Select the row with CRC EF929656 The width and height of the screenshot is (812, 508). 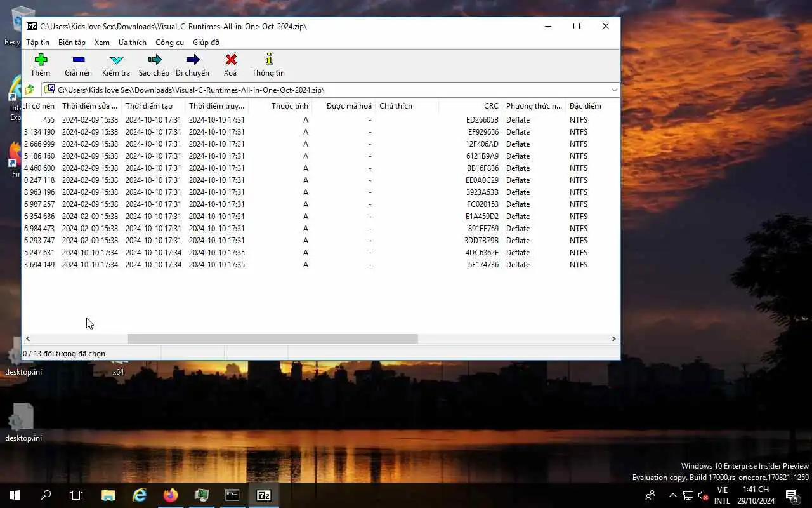(320, 132)
